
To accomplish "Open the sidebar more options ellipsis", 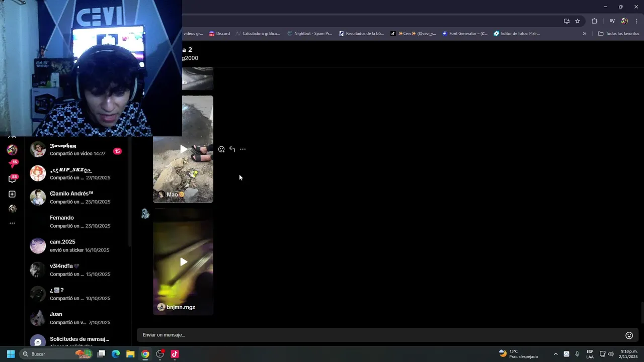I will click(12, 223).
